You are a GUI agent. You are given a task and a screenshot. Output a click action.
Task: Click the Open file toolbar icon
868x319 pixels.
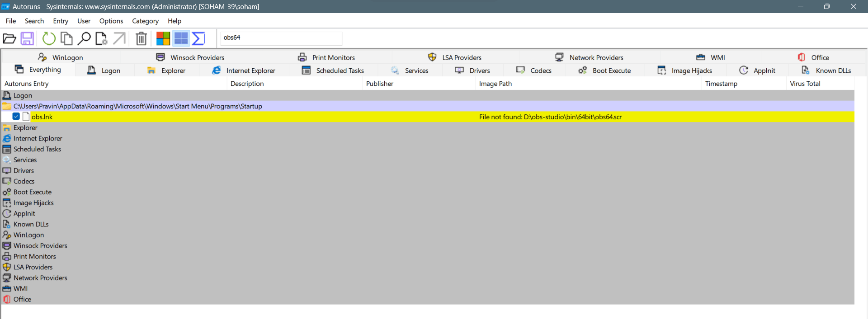[9, 38]
